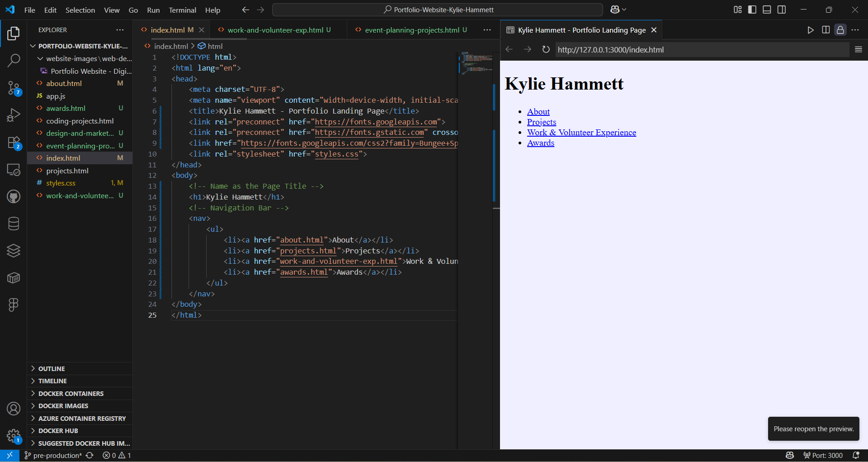868x462 pixels.
Task: Open Extensions view with 2 badge
Action: click(x=14, y=143)
